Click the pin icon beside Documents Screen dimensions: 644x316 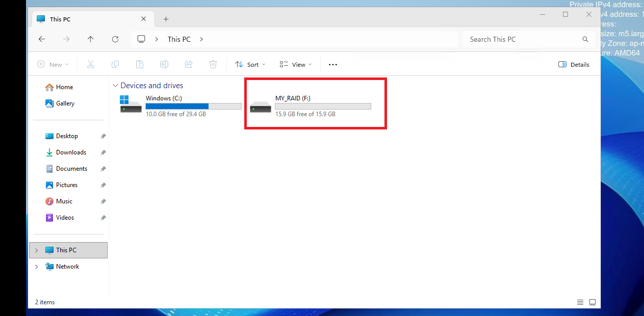click(x=103, y=169)
